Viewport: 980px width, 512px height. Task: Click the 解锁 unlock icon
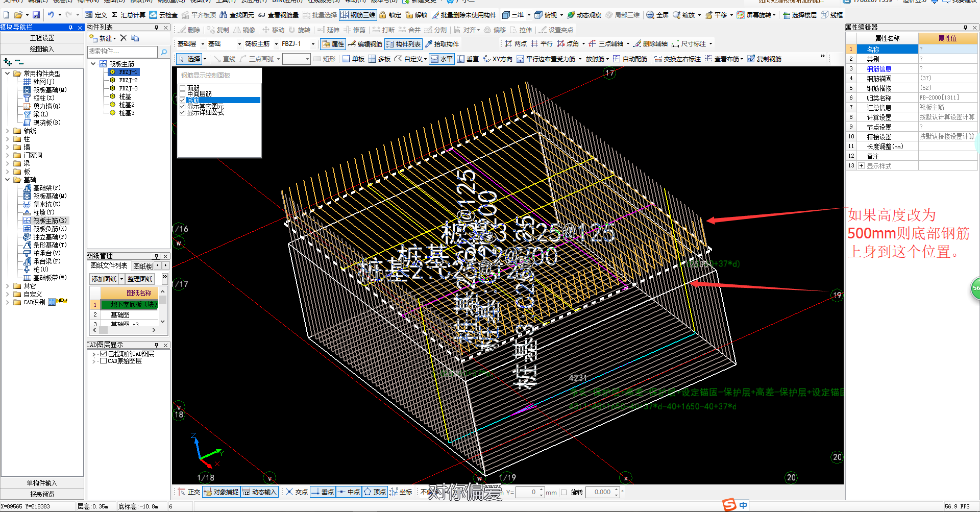tap(409, 15)
